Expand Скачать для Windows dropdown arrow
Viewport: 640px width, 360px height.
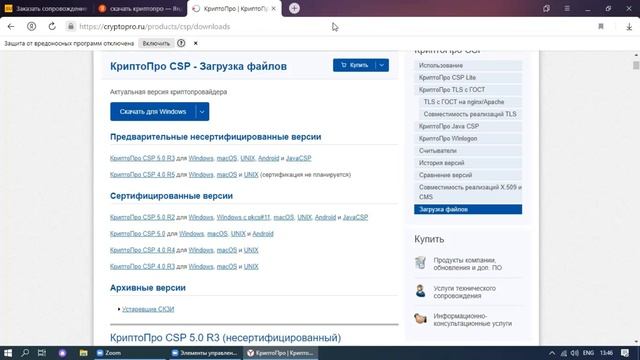(x=202, y=111)
